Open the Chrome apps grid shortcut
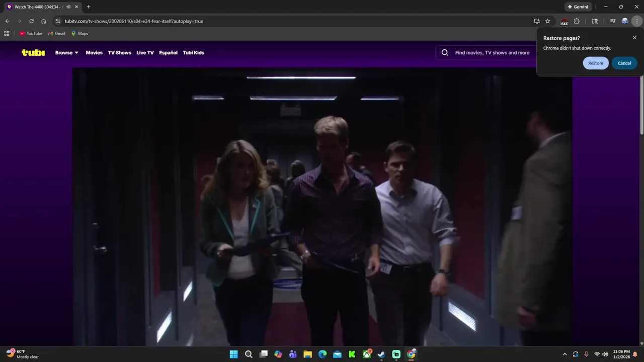Screen dimensions: 644x362 [x=7, y=34]
